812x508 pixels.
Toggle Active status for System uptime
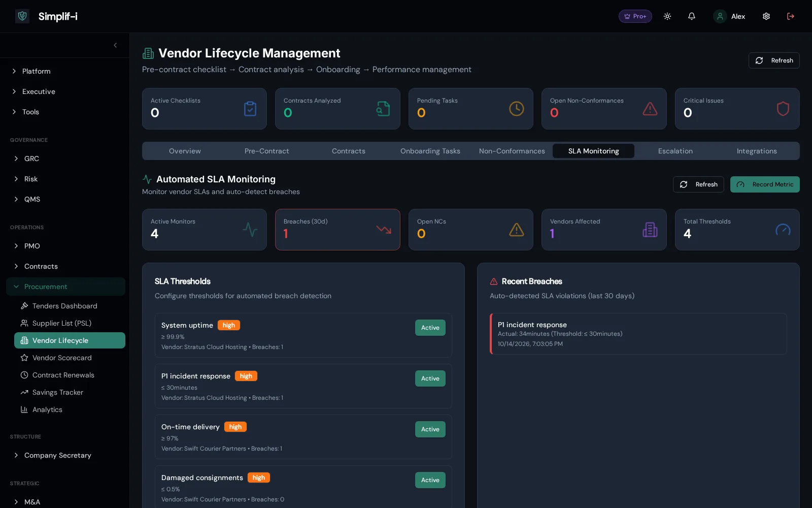tap(430, 328)
